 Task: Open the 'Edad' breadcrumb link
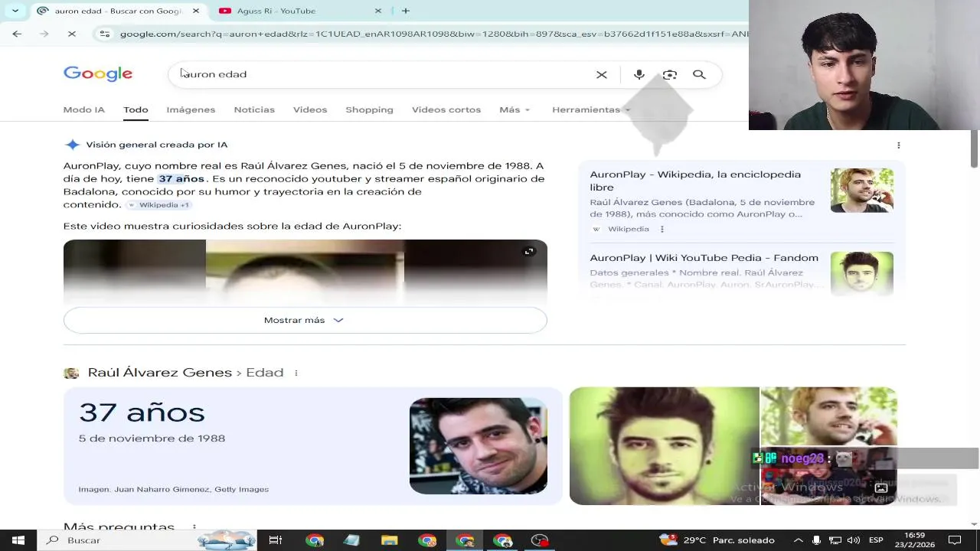[x=264, y=373]
